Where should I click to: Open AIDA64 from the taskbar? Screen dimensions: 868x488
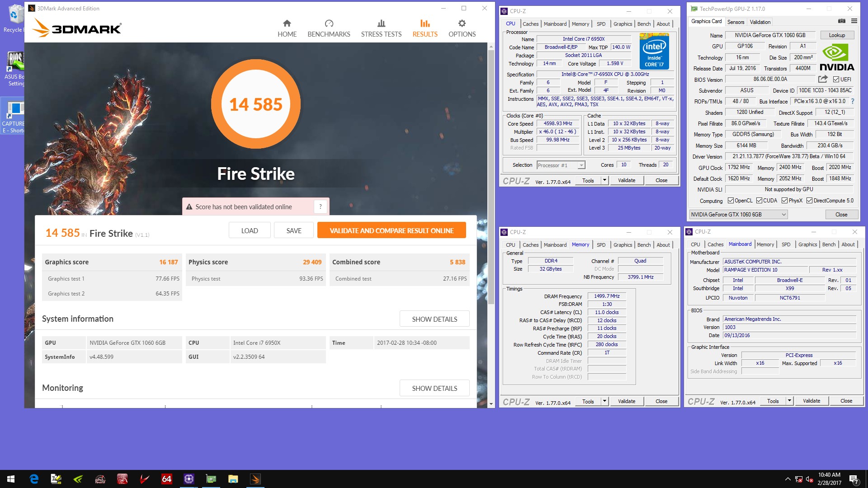[166, 479]
